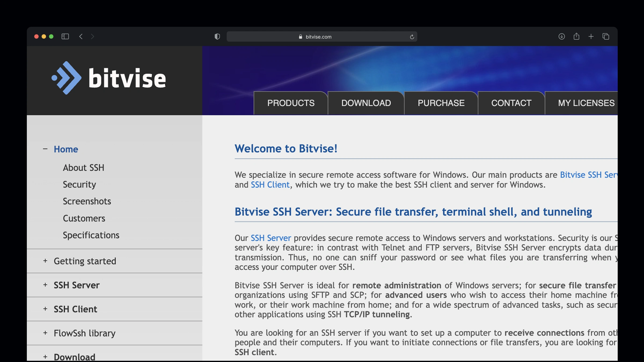Image resolution: width=644 pixels, height=362 pixels.
Task: Open Customers in the sidebar
Action: click(84, 218)
